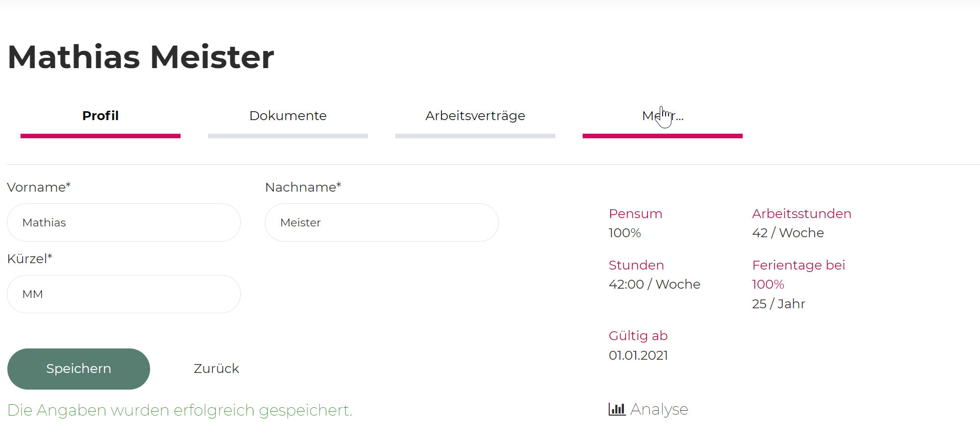Switch to the Dokumente tab

pos(288,116)
